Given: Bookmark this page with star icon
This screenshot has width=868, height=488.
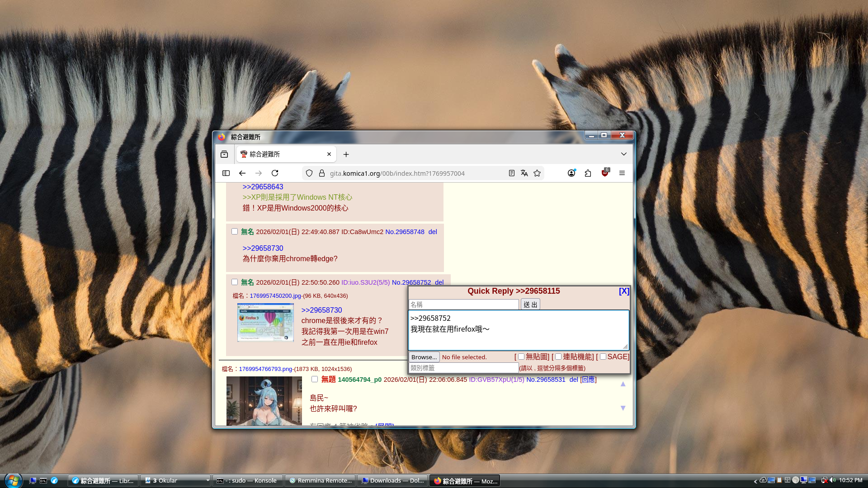Looking at the screenshot, I should click(x=537, y=173).
